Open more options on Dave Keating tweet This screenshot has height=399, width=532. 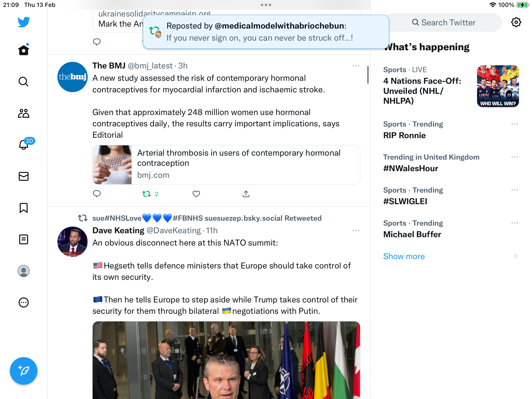[x=356, y=231]
